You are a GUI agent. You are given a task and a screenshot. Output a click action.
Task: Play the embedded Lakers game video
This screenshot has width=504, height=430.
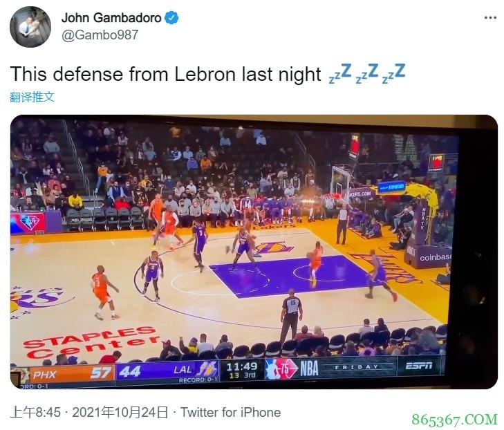[254, 252]
